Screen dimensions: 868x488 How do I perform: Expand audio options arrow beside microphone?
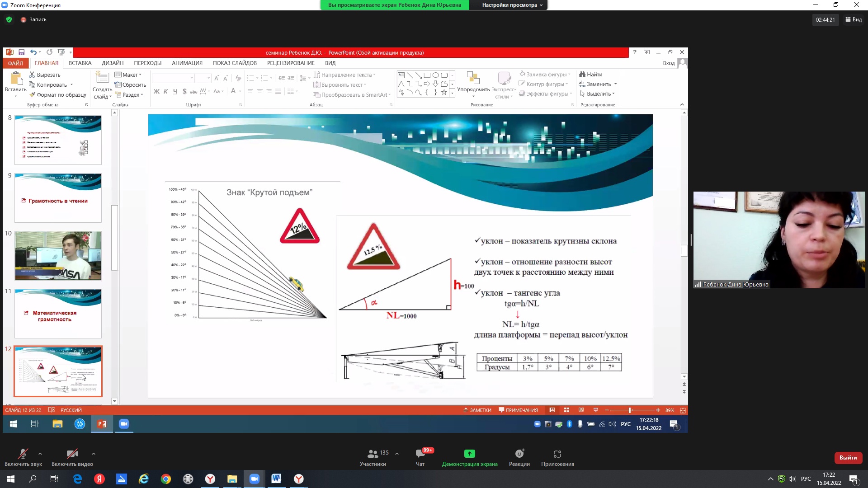pyautogui.click(x=40, y=453)
